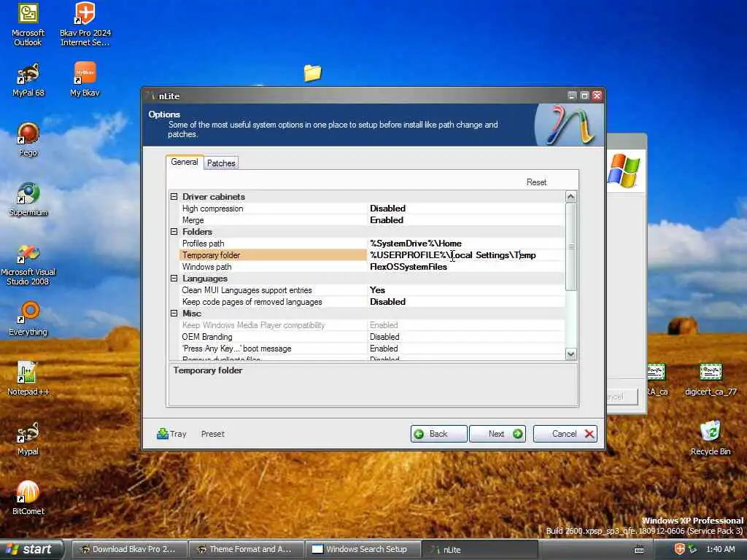The image size is (747, 560).
Task: Open the Windows start menu
Action: click(31, 550)
